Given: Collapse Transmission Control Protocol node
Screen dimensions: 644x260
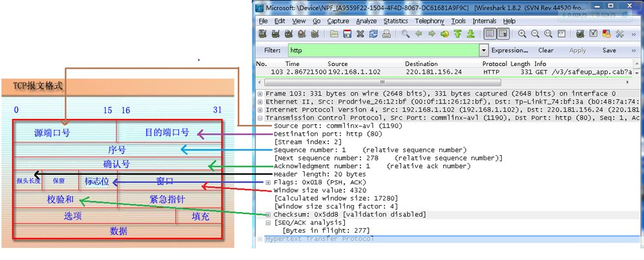Looking at the screenshot, I should point(260,118).
